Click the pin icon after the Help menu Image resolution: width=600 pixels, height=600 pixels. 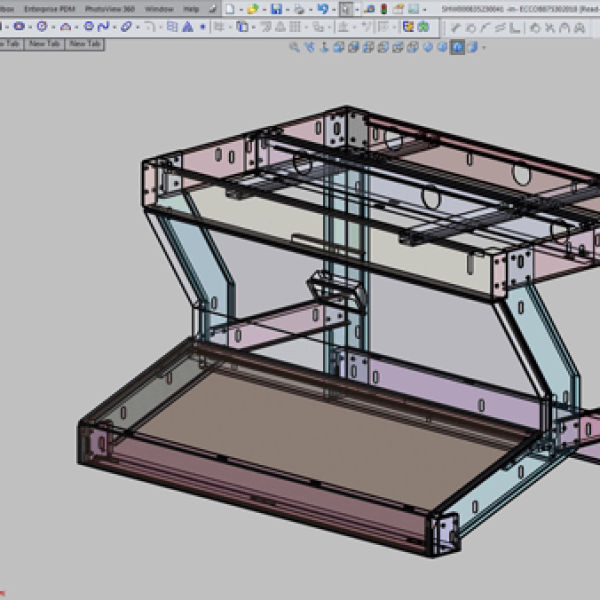(x=213, y=9)
